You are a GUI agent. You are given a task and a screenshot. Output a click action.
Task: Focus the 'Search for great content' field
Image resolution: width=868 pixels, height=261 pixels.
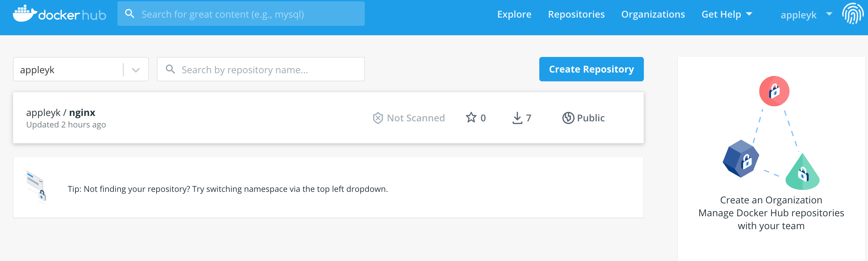[241, 14]
